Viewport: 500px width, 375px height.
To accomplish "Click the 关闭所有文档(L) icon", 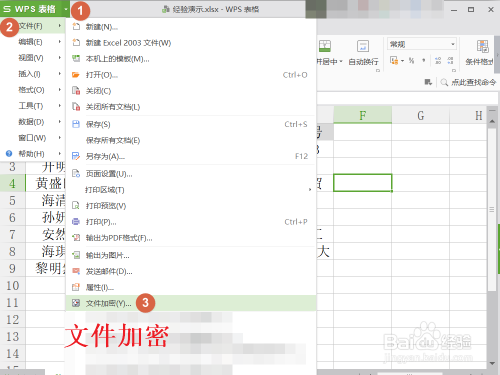I will click(x=76, y=107).
